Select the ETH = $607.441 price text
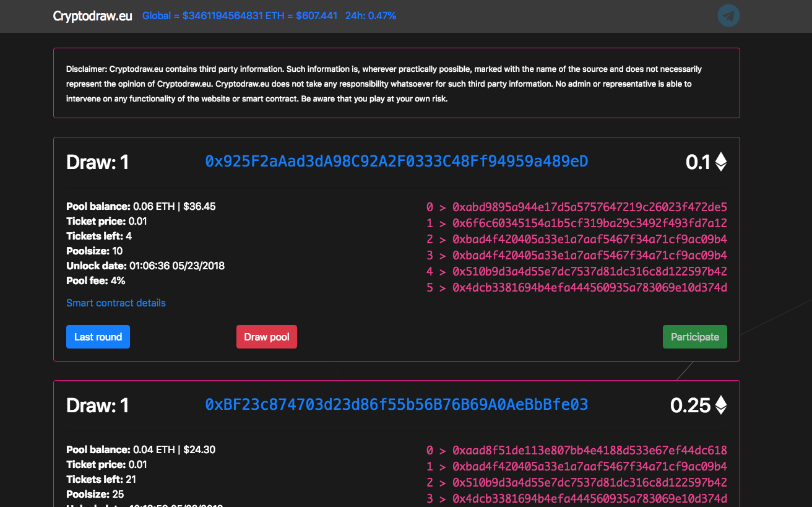The height and width of the screenshot is (507, 812). (301, 15)
